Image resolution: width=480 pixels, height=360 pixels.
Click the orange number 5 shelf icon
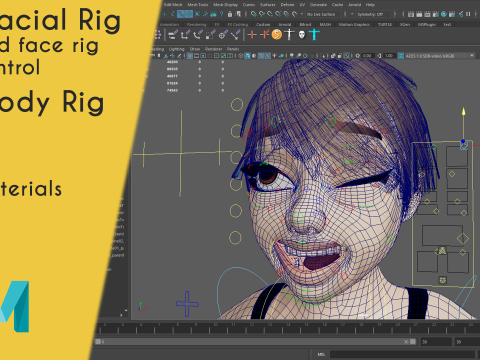pos(277,34)
